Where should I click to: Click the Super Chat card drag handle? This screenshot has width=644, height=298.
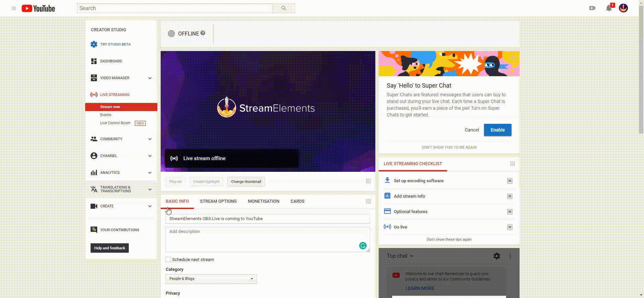[x=513, y=57]
